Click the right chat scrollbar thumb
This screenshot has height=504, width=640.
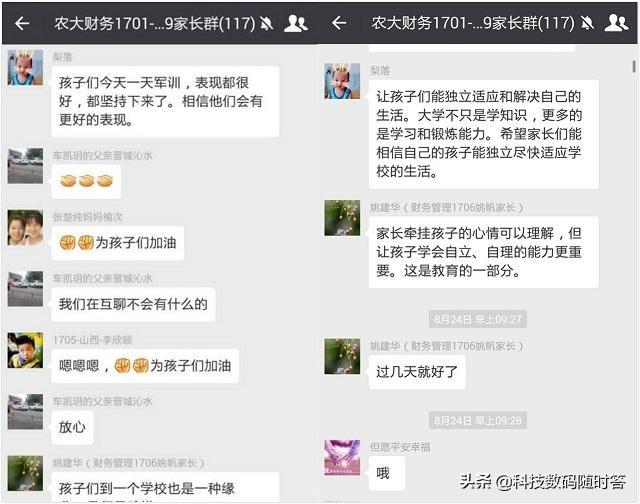(x=634, y=67)
